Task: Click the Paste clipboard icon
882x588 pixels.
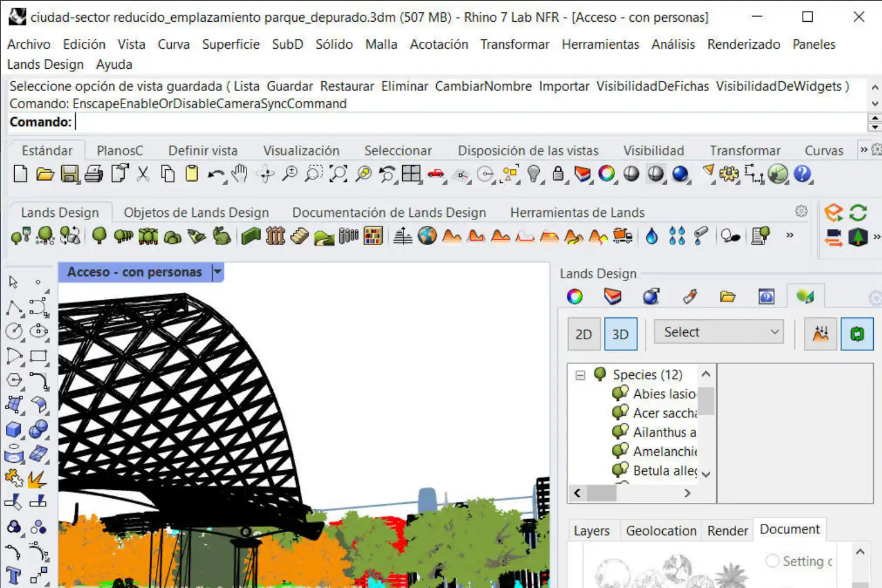Action: [192, 174]
